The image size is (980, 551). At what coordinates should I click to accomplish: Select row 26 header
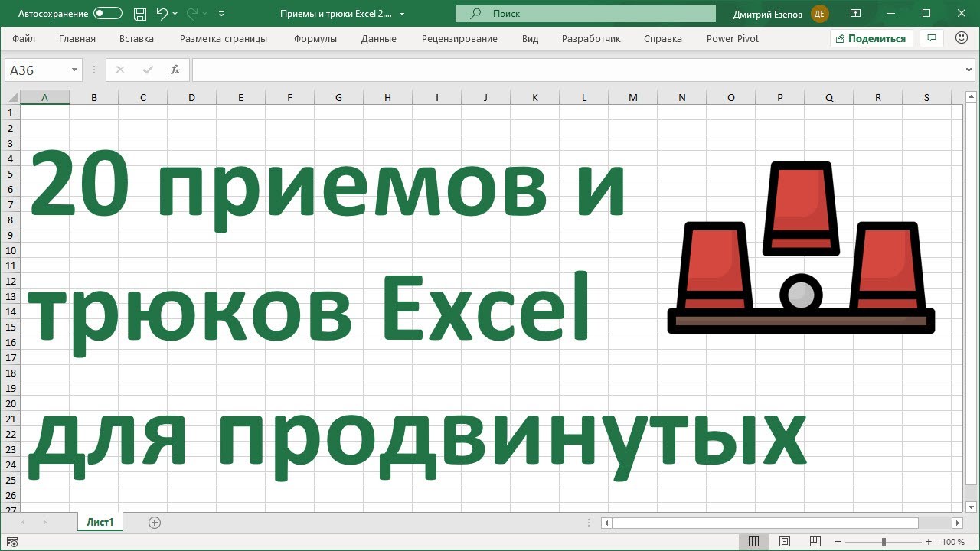(x=10, y=495)
